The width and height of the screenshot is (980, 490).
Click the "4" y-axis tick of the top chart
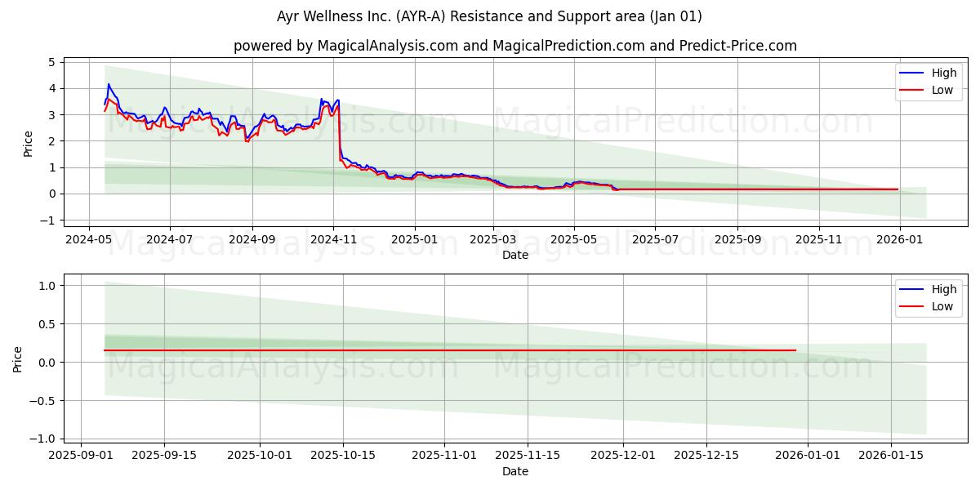click(x=51, y=88)
